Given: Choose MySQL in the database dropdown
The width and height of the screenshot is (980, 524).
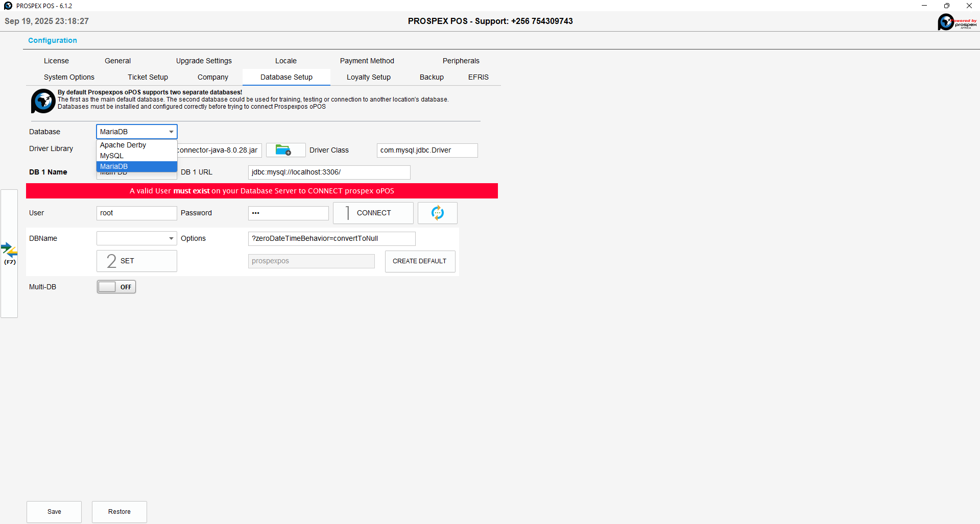Looking at the screenshot, I should pyautogui.click(x=112, y=156).
